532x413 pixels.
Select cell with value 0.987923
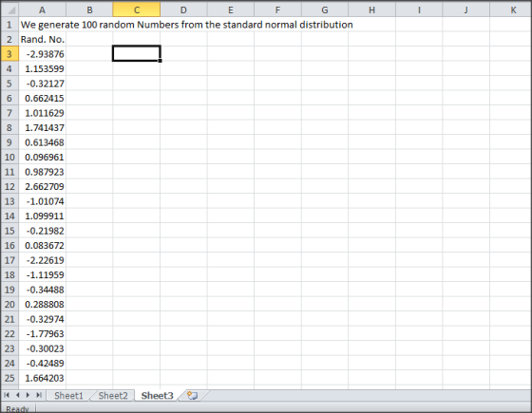pyautogui.click(x=43, y=172)
